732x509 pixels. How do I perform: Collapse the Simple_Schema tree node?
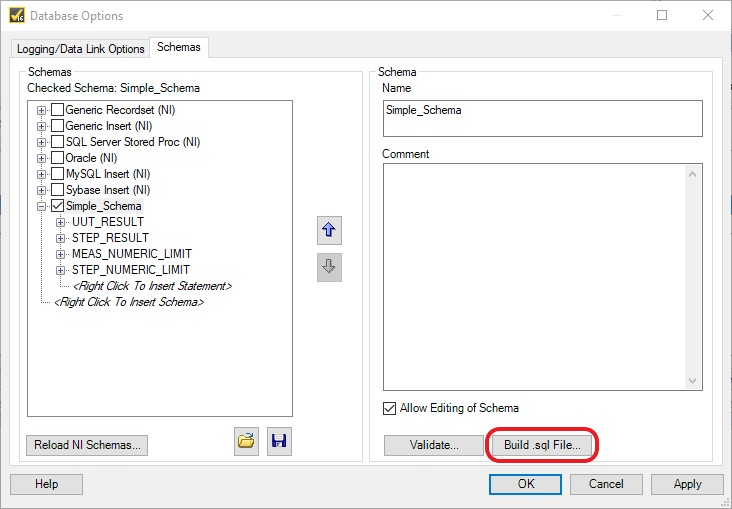(x=42, y=206)
